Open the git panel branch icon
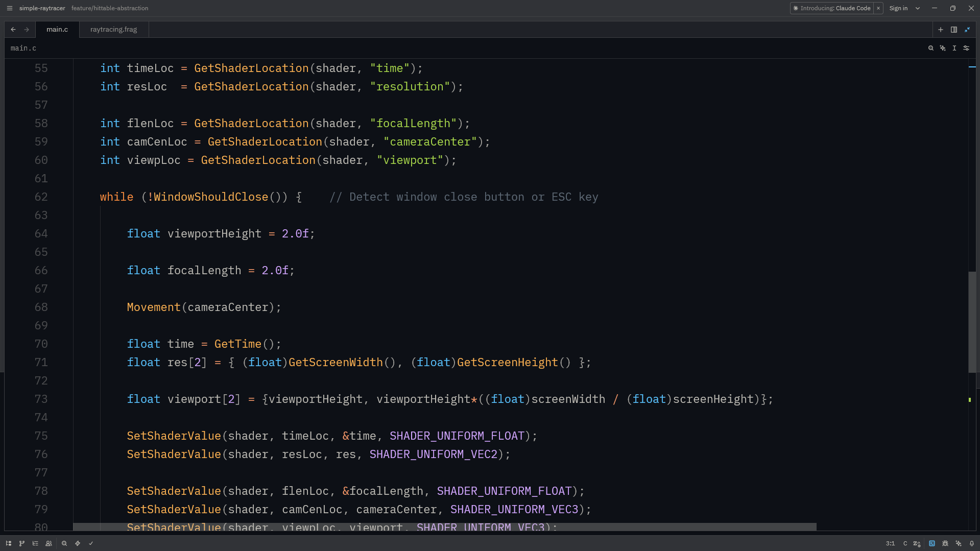Screen dimensions: 980x551 click(x=22, y=543)
